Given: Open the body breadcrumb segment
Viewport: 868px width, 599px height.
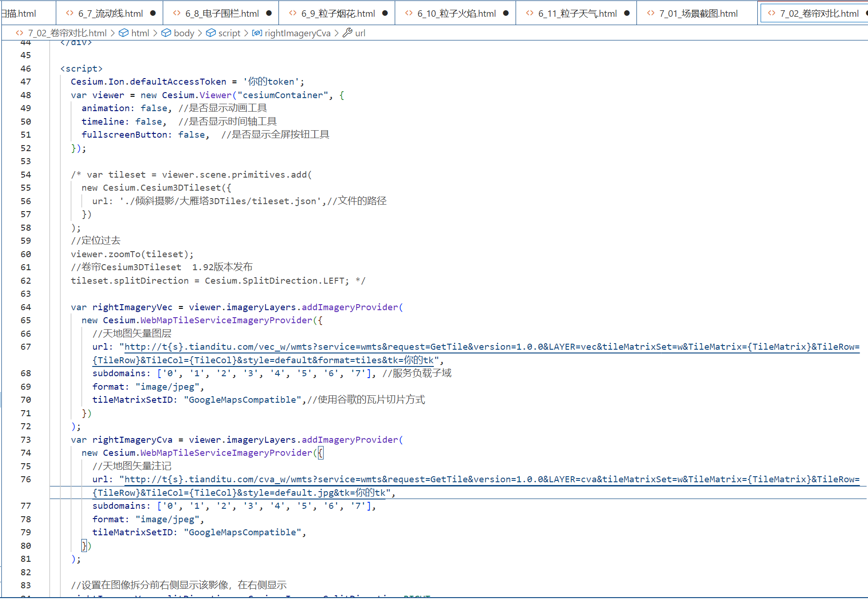Looking at the screenshot, I should [184, 33].
